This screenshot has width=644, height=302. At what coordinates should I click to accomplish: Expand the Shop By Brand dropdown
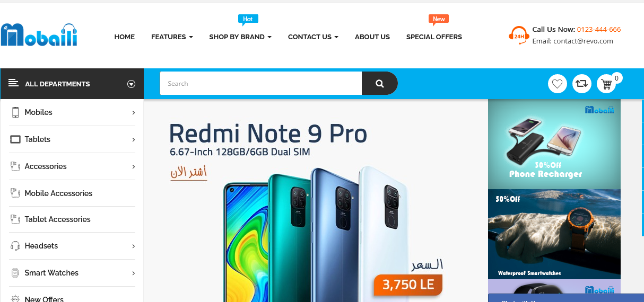coord(240,37)
